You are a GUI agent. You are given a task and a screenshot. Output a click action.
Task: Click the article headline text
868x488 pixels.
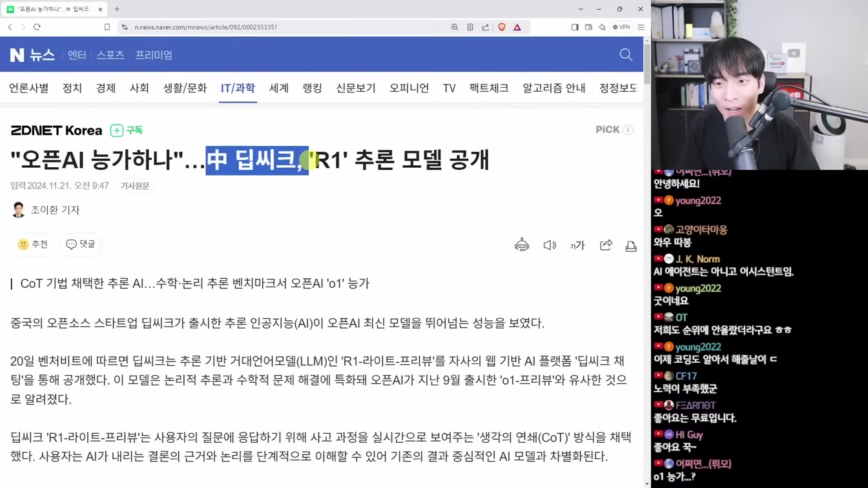[250, 160]
